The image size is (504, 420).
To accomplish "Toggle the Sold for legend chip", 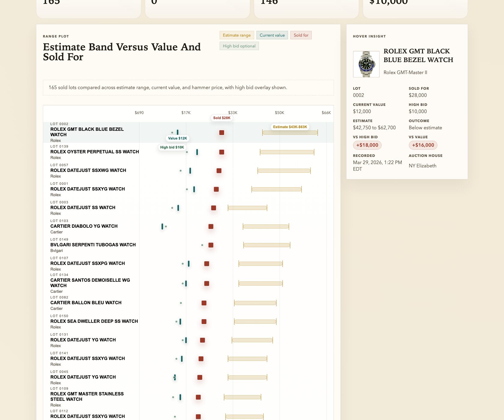I will [x=301, y=35].
